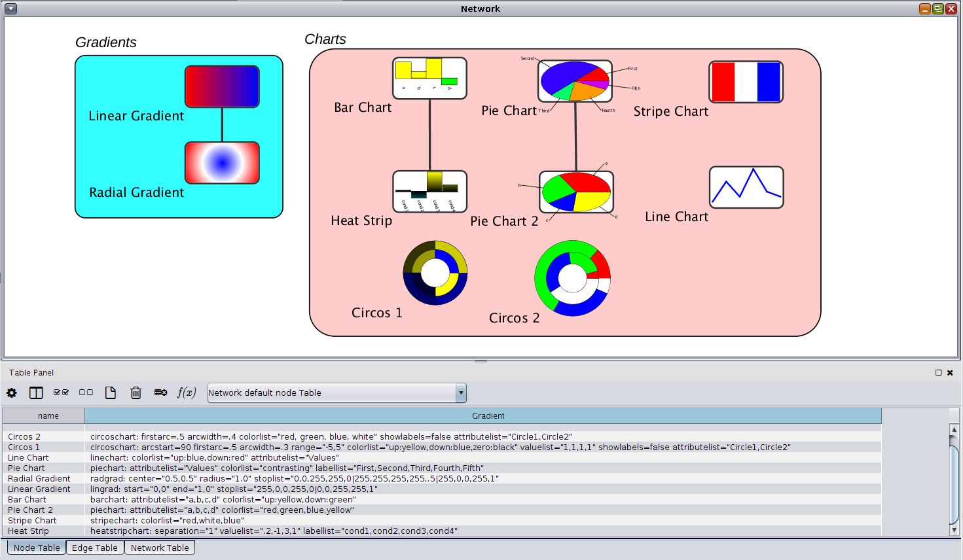Click the delete table icon
The height and width of the screenshot is (560, 963).
[x=160, y=393]
